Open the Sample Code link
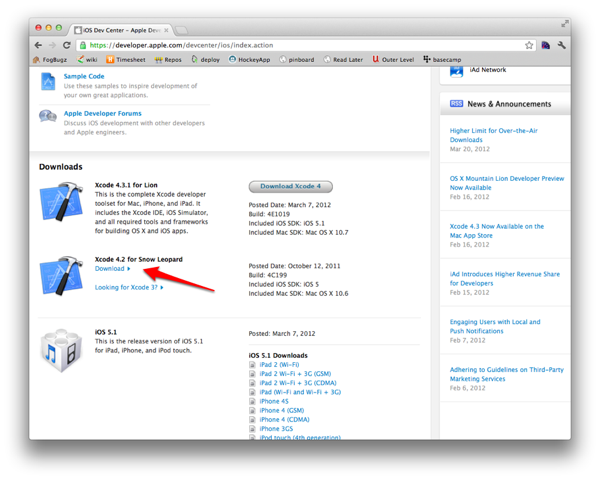The width and height of the screenshot is (600, 480). coord(84,76)
